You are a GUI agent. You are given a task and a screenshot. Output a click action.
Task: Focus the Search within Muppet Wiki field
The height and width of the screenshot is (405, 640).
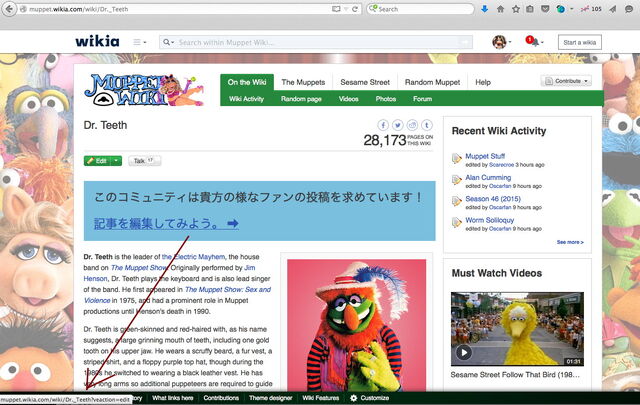[316, 42]
